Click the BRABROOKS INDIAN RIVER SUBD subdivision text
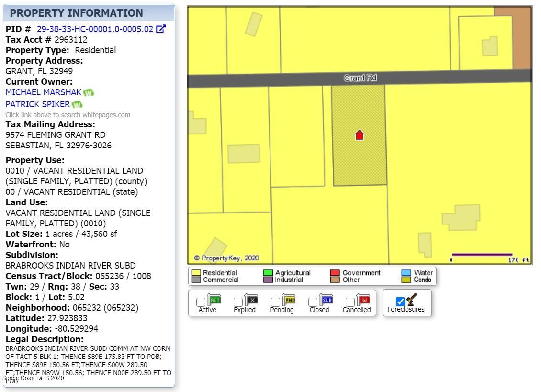The image size is (541, 392). click(x=71, y=266)
